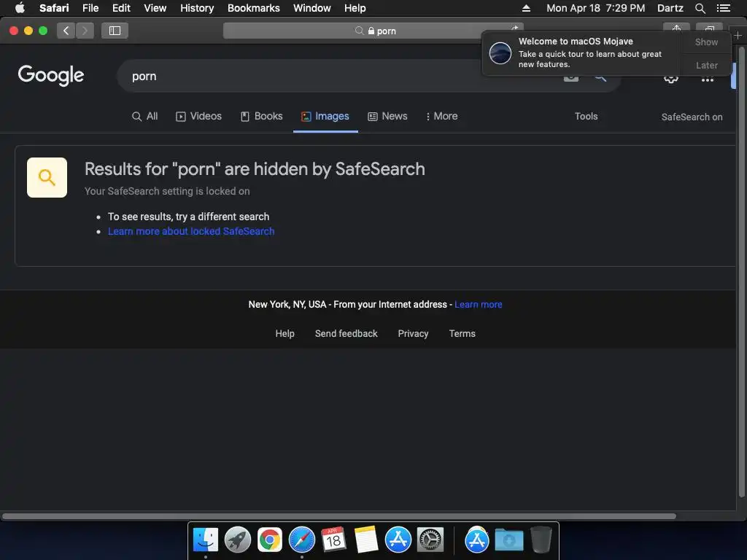Open Learn more about locked SafeSearch
747x560 pixels.
tap(191, 231)
